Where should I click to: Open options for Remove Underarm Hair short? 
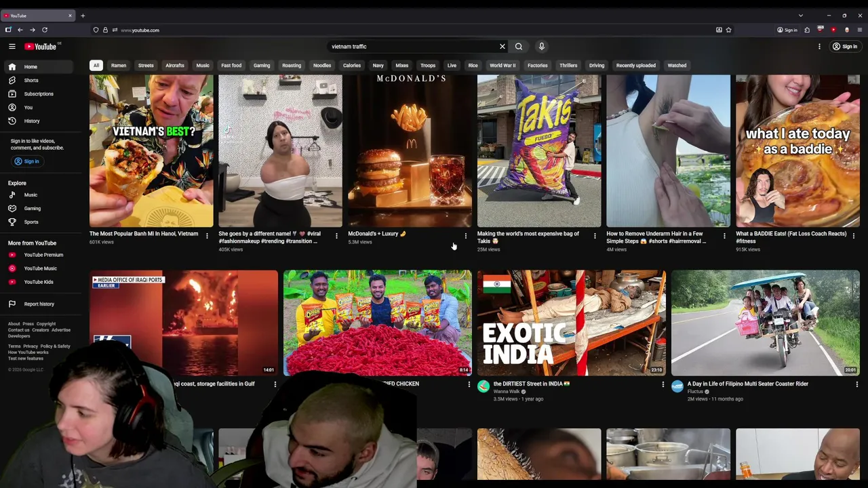tap(724, 236)
